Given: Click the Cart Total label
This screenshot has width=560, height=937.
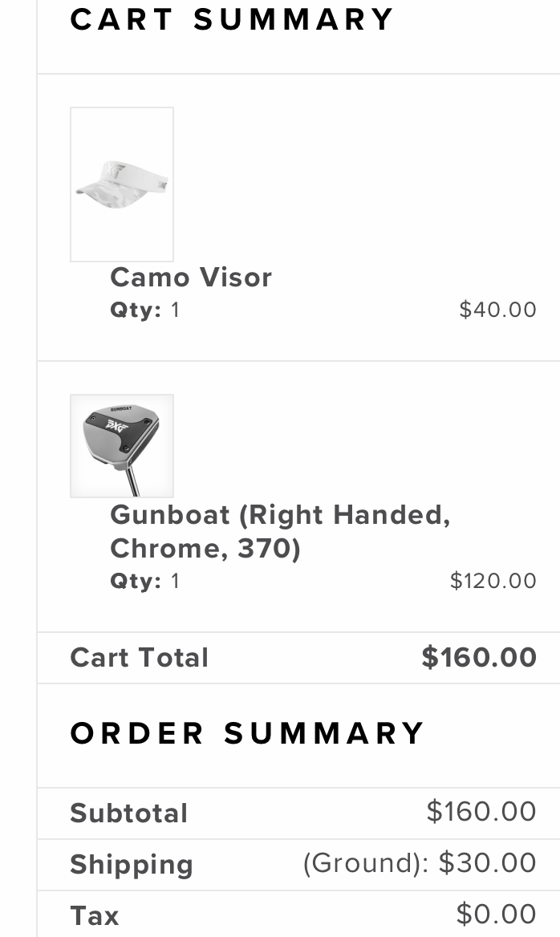Looking at the screenshot, I should 140,658.
